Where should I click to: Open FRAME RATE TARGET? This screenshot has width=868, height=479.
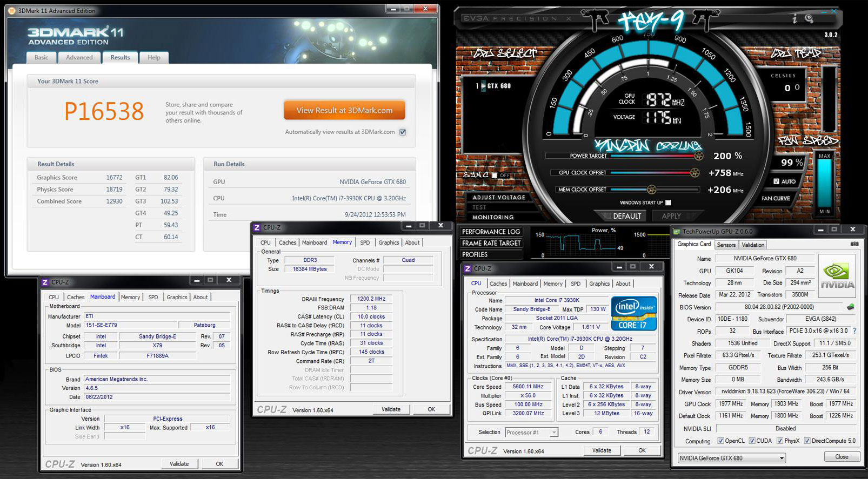pos(491,243)
